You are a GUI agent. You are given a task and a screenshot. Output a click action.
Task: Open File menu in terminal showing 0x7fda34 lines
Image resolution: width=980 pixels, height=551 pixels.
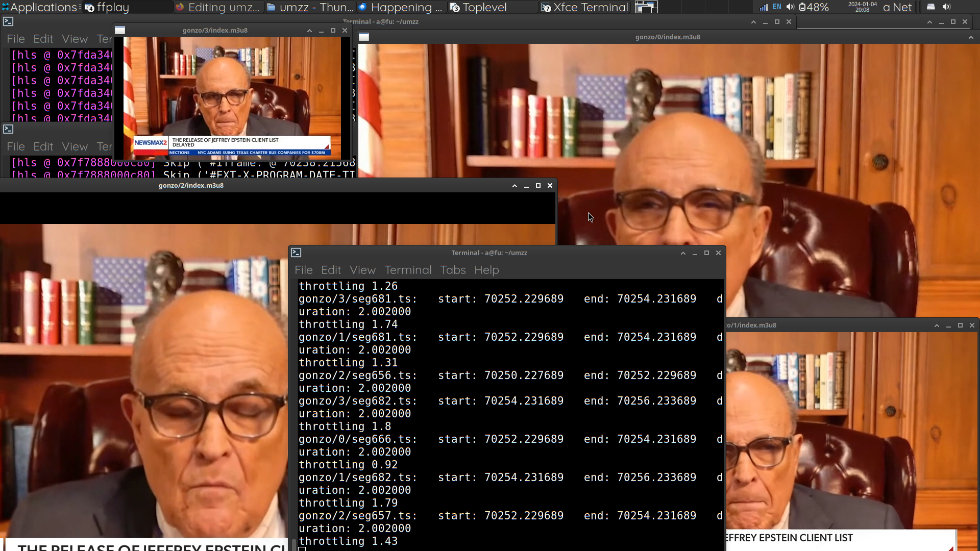click(x=16, y=39)
